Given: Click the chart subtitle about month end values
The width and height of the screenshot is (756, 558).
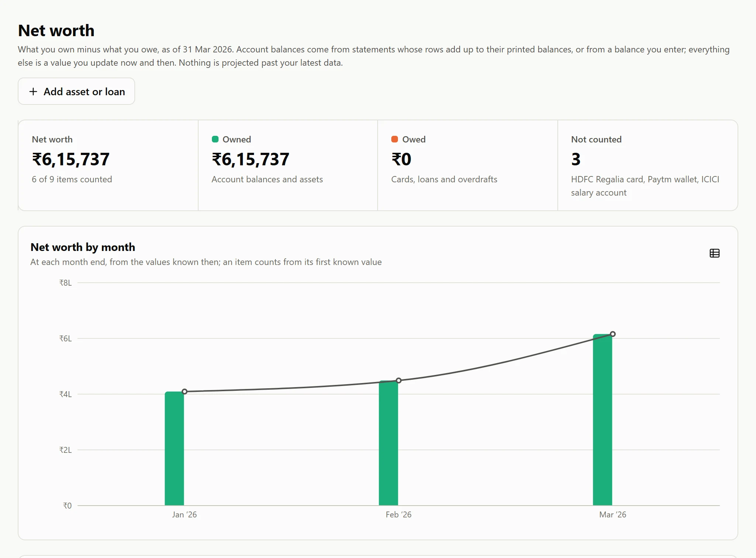Looking at the screenshot, I should [206, 262].
